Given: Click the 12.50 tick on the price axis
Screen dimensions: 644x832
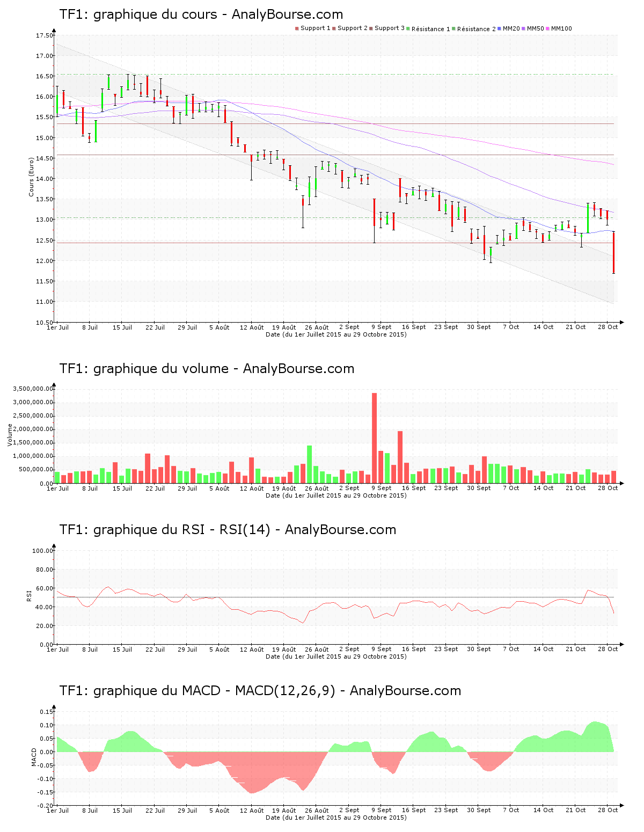Looking at the screenshot, I should point(45,240).
